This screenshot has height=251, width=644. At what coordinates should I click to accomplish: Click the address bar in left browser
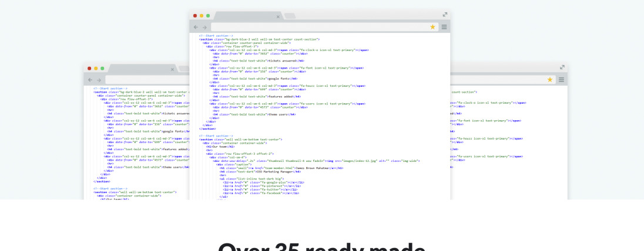coord(147,79)
